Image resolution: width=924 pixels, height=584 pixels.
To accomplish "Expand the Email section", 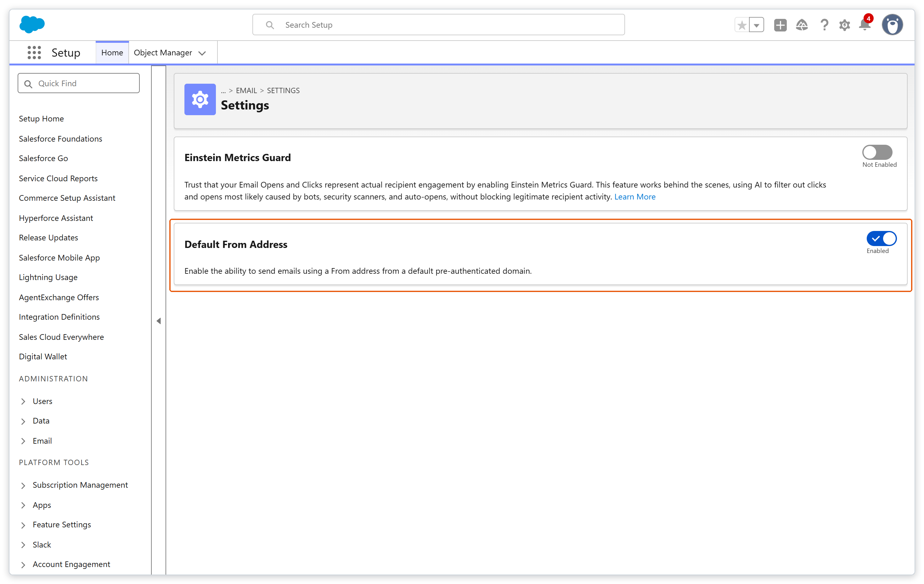I will (x=23, y=441).
